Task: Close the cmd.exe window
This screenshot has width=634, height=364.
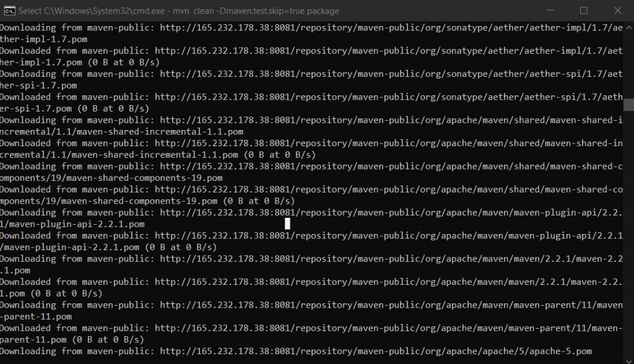Action: click(617, 11)
